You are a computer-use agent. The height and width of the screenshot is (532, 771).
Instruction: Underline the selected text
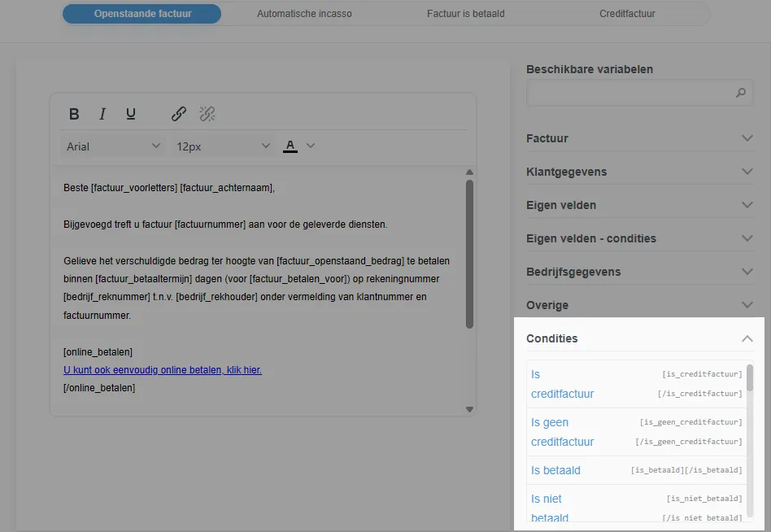tap(131, 114)
